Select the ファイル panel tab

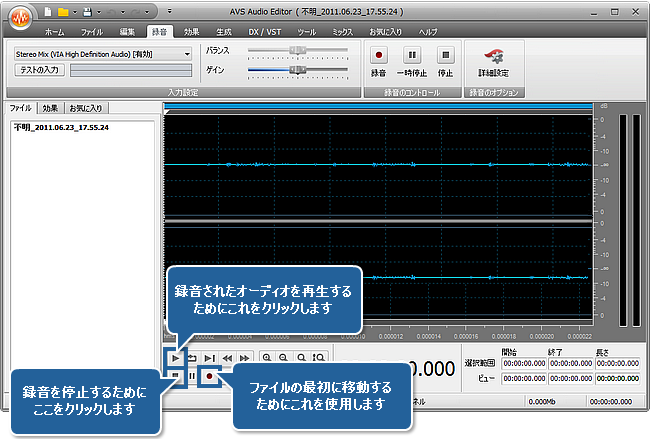click(x=21, y=108)
